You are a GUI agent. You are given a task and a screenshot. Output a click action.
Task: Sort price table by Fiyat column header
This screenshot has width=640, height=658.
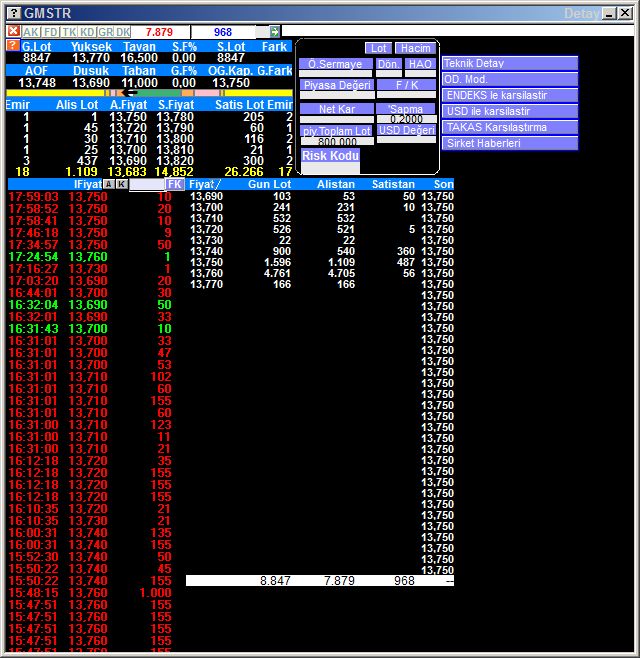click(x=205, y=184)
